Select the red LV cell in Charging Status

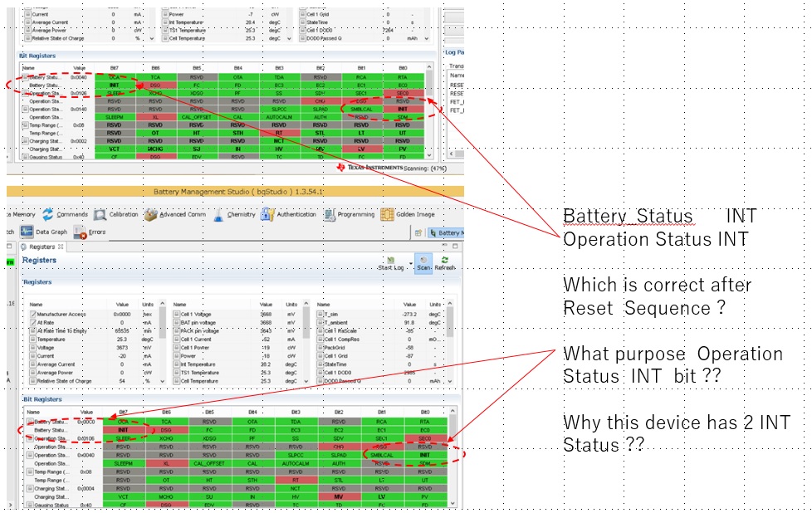[x=361, y=149]
